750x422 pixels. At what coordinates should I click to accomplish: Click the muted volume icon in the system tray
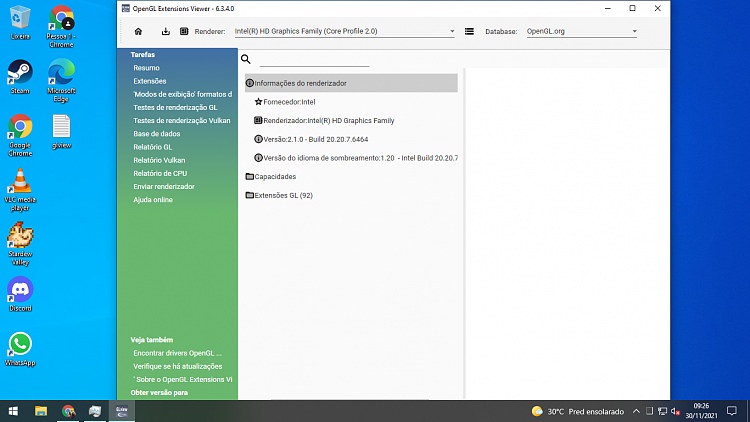(x=675, y=411)
